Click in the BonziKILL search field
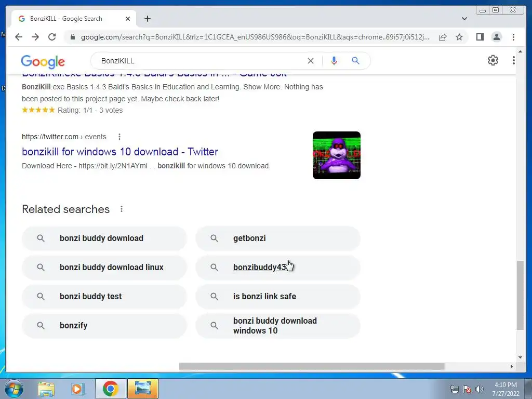The width and height of the screenshot is (532, 399). tap(200, 61)
